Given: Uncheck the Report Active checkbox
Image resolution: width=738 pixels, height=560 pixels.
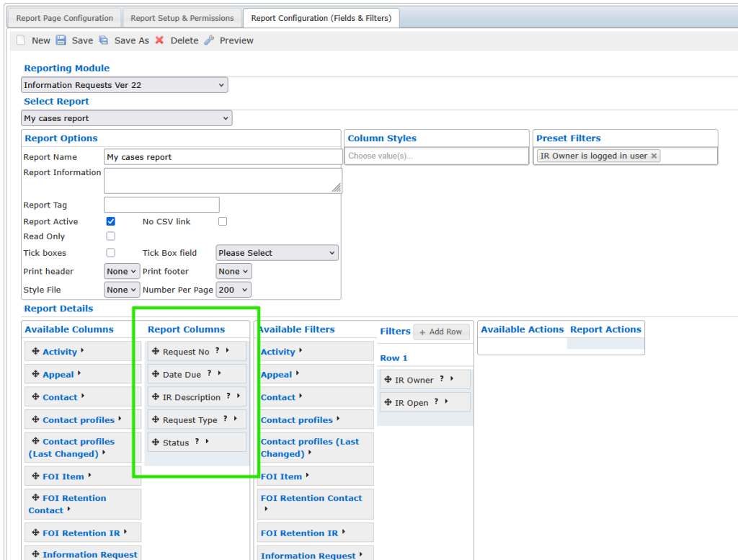Looking at the screenshot, I should (111, 221).
